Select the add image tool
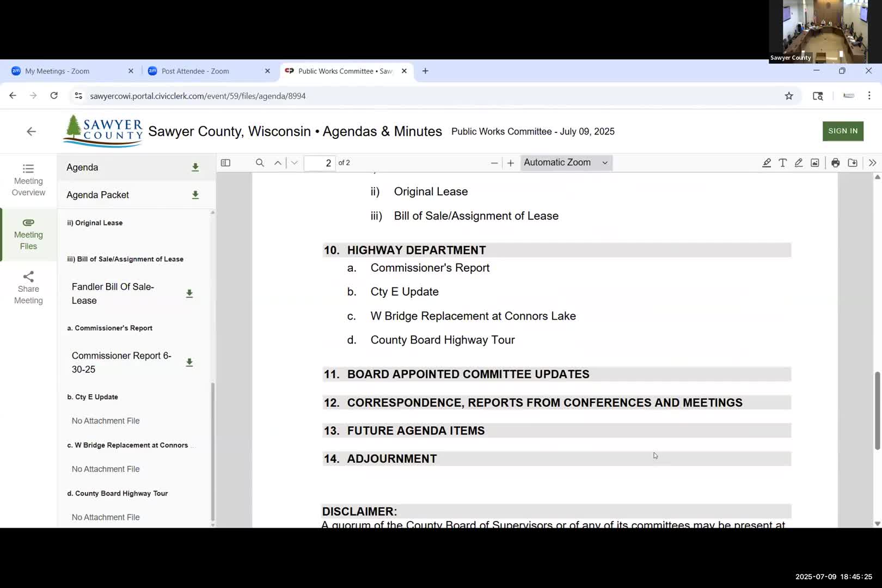Viewport: 882px width, 588px height. pos(815,163)
